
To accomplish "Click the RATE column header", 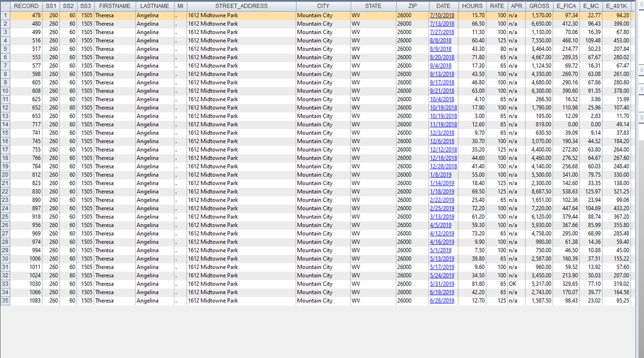I will [497, 6].
